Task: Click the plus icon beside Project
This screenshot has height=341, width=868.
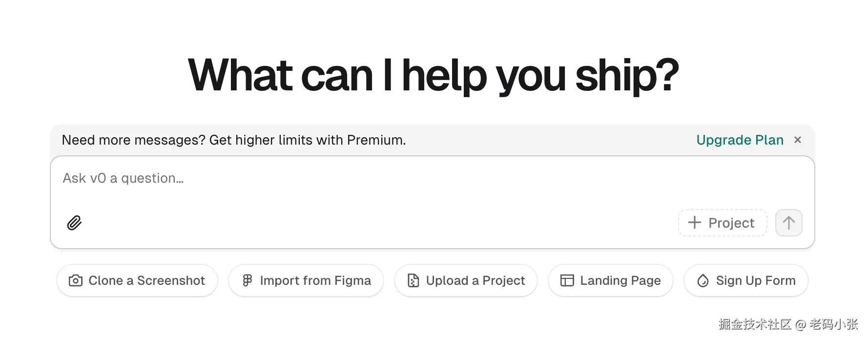Action: (694, 223)
